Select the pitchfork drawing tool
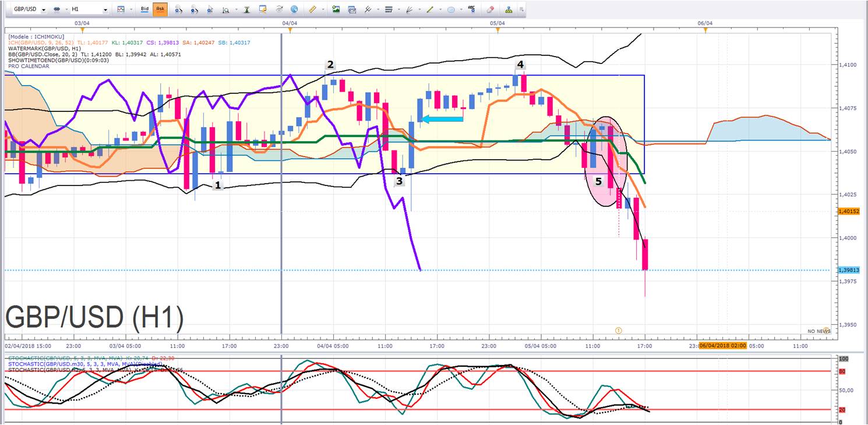 point(368,10)
